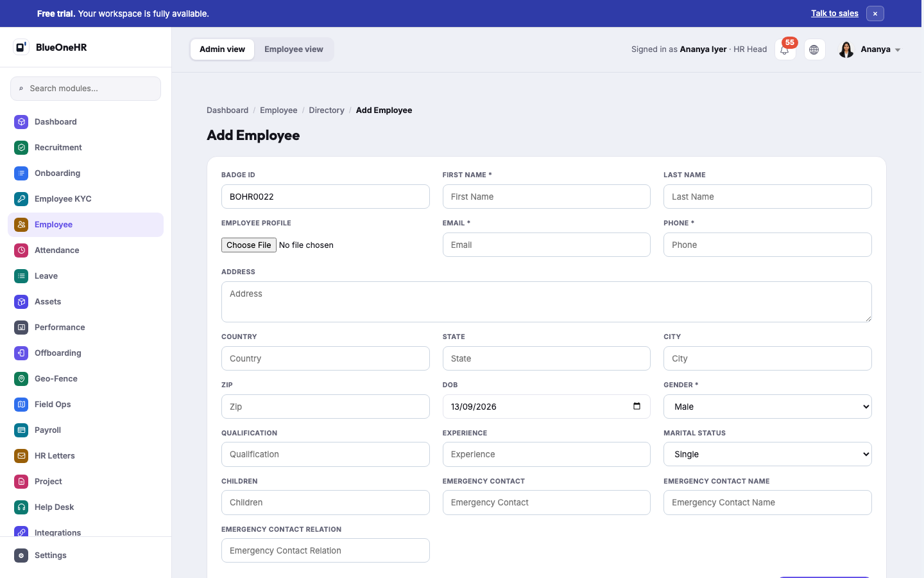Open the Onboarding sidebar icon
924x578 pixels.
point(21,173)
